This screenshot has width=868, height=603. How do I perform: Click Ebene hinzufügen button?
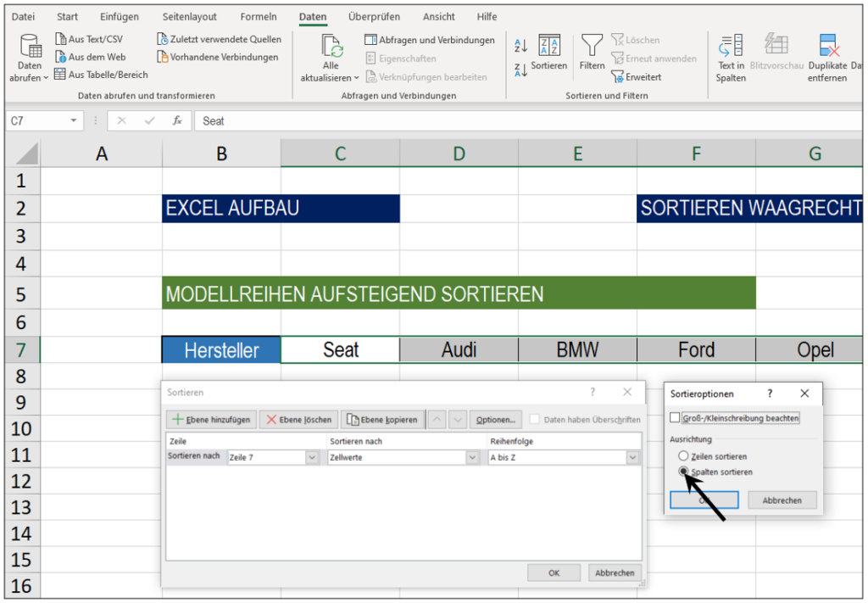[x=211, y=419]
